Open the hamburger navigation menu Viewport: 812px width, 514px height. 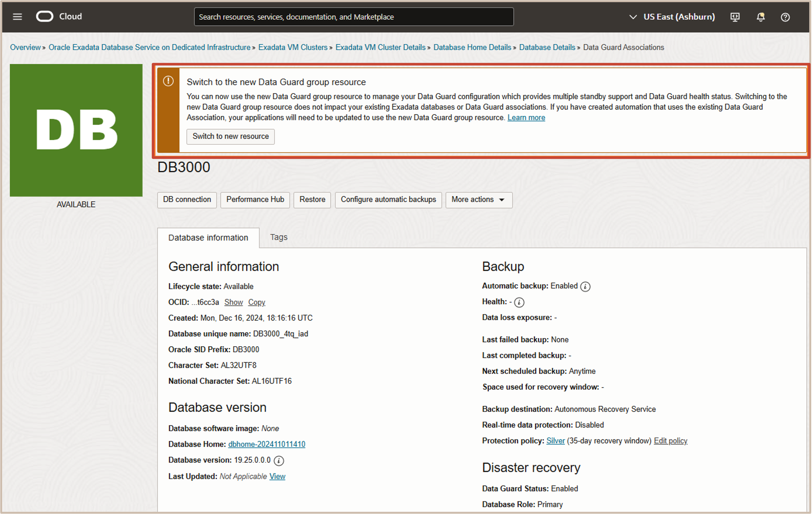point(17,17)
